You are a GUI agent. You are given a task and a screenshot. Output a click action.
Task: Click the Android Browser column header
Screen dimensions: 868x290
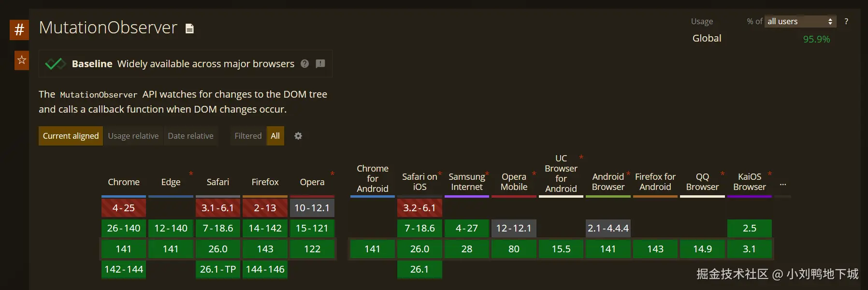point(608,182)
